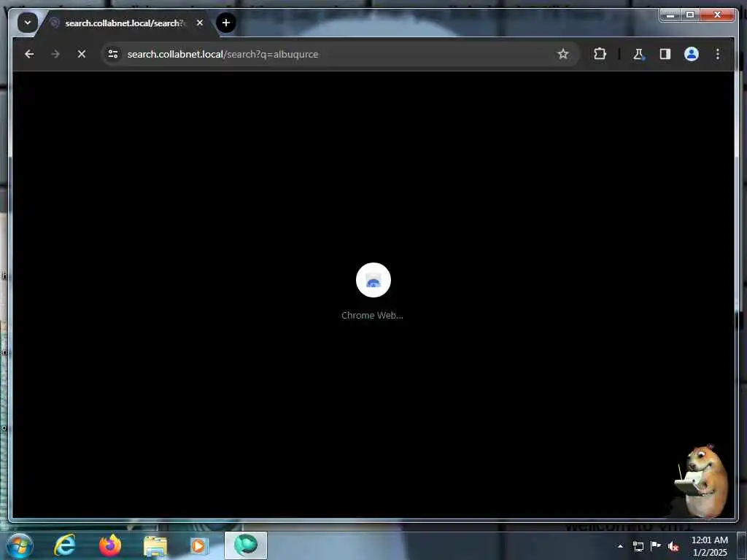Maximize the browser window
This screenshot has width=747, height=560.
click(x=690, y=15)
